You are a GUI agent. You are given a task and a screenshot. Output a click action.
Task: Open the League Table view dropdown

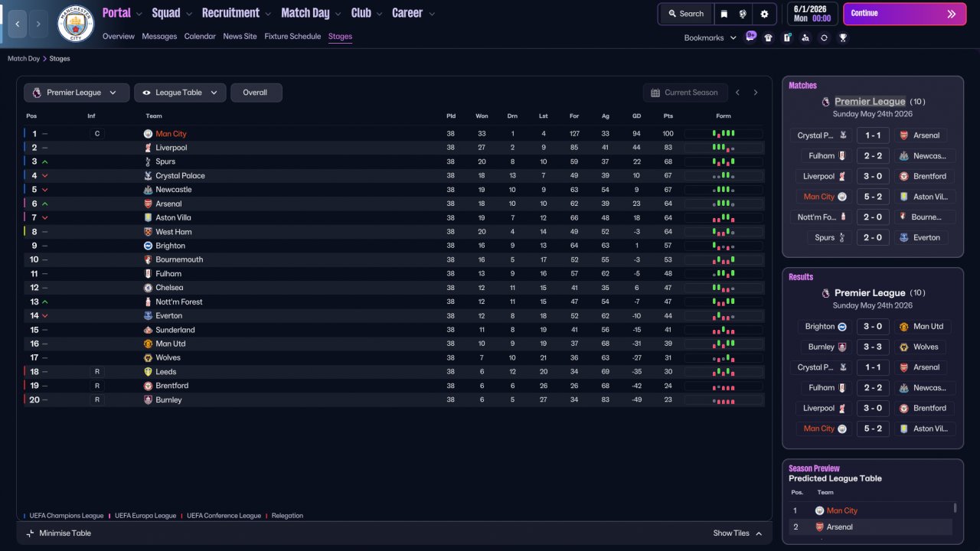coord(180,93)
